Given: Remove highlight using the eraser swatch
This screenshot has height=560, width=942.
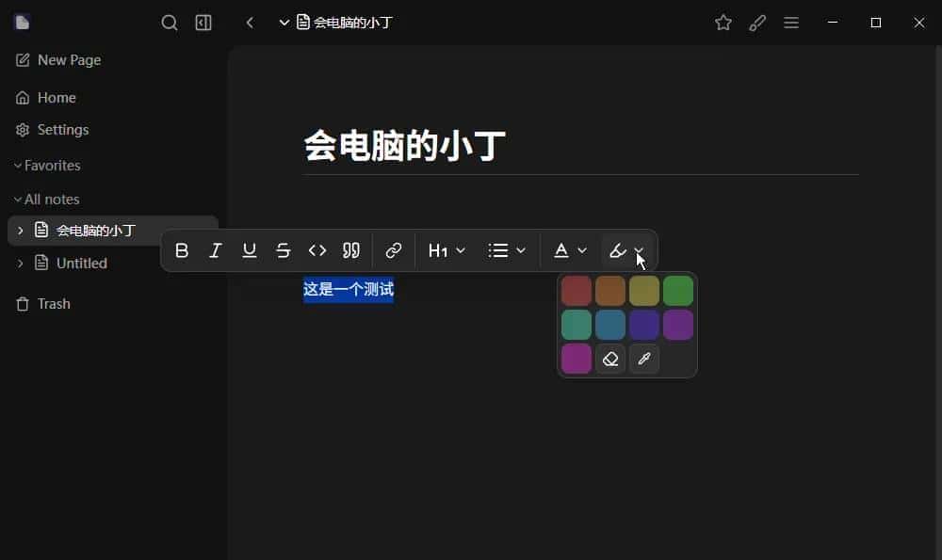Looking at the screenshot, I should pyautogui.click(x=610, y=359).
